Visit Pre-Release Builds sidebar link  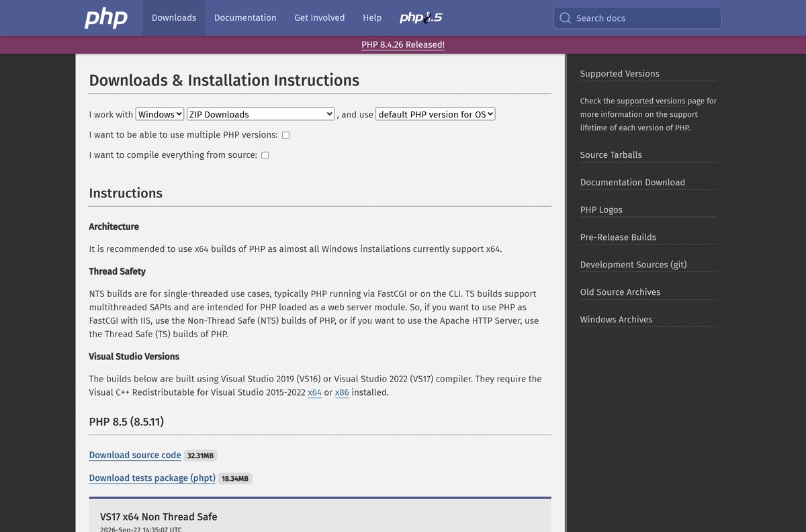point(618,237)
